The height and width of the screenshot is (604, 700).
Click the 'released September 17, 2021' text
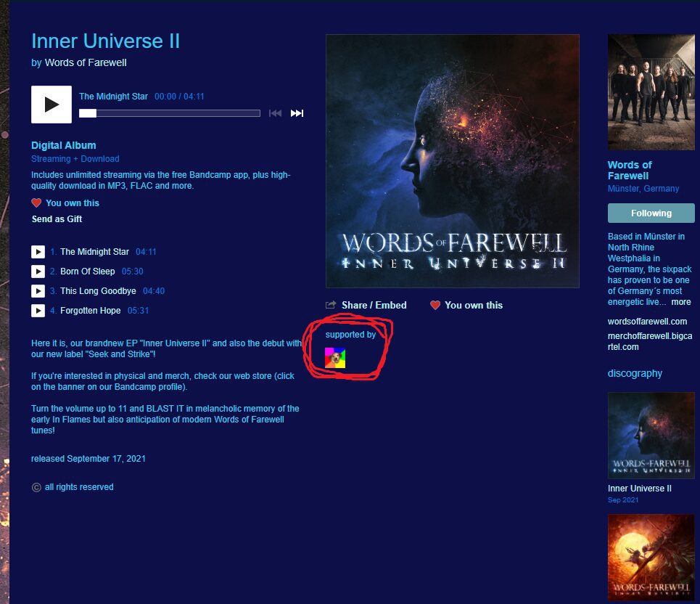point(88,459)
